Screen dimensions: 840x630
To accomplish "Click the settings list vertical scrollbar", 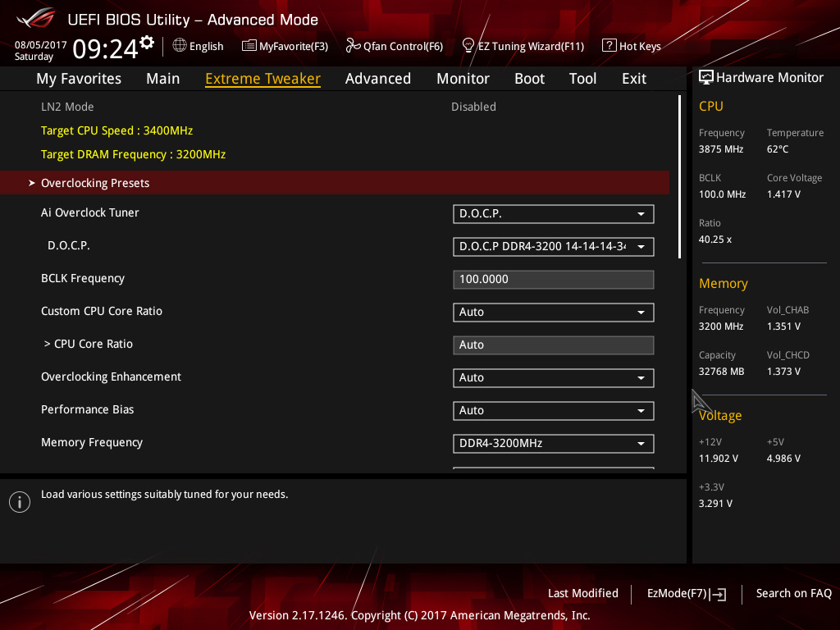I will 680,177.
